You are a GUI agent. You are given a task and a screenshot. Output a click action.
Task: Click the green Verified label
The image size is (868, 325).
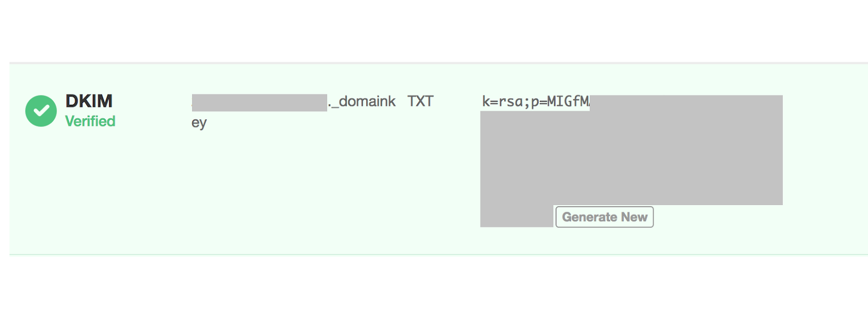pos(91,122)
